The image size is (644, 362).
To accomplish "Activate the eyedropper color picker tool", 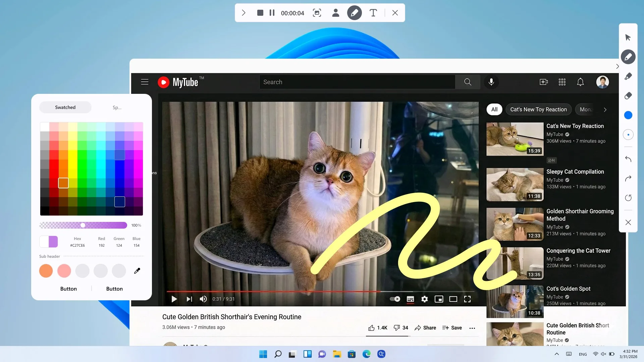I will tap(137, 271).
